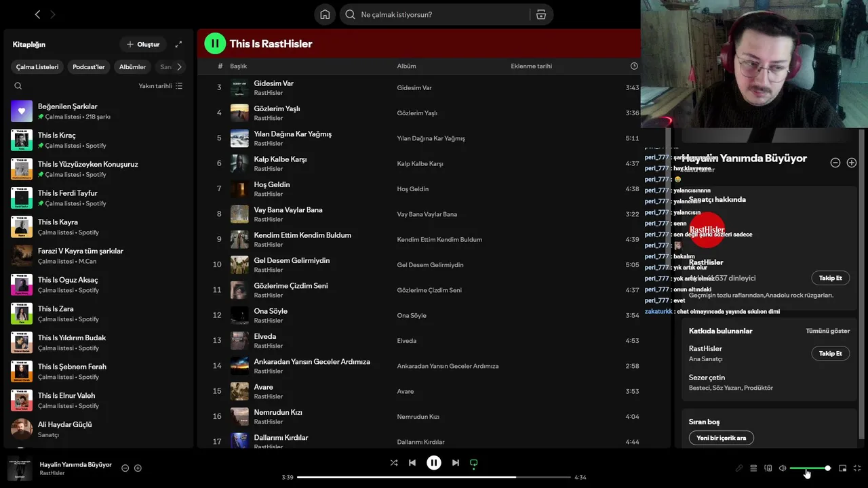Image resolution: width=868 pixels, height=488 pixels.
Task: Pause playback in bottom player bar
Action: tap(434, 463)
